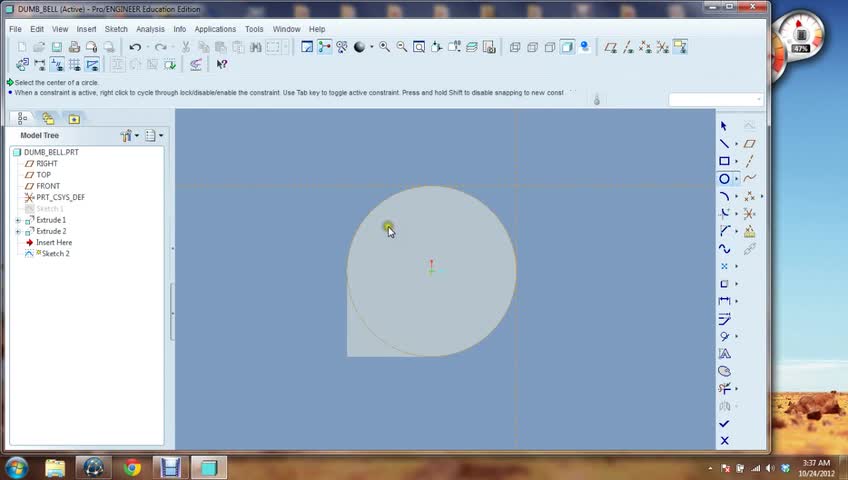Accept sketch with the checkmark Done button
Viewport: 848px width, 480px height.
(x=724, y=424)
